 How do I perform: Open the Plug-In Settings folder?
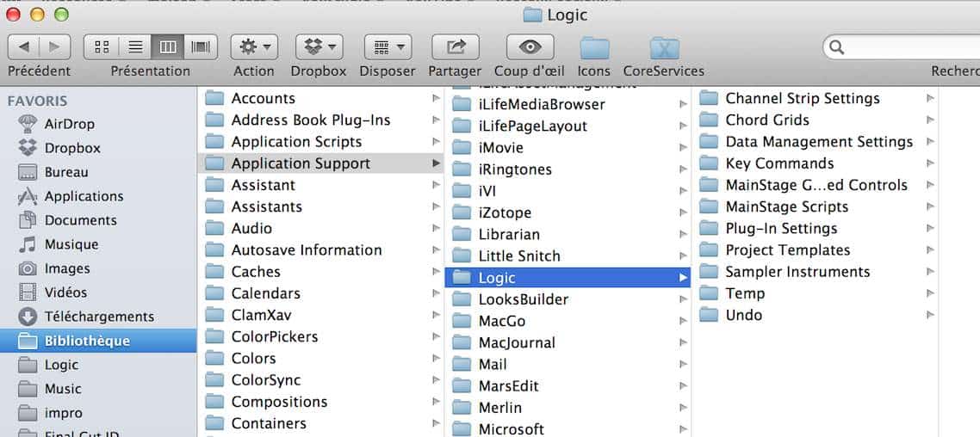click(x=815, y=229)
